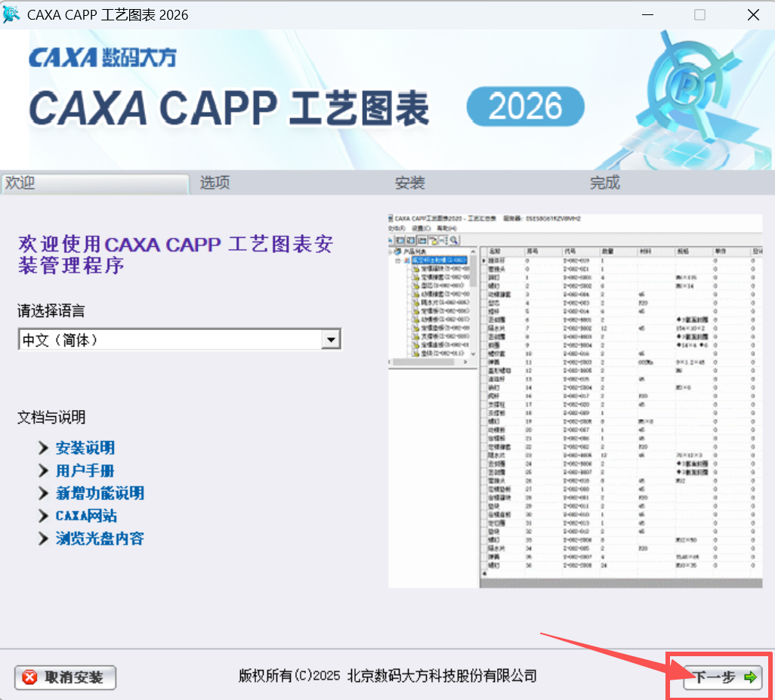Click the 取消安装 cancel button
Viewport: 775px width, 700px height.
[x=65, y=677]
